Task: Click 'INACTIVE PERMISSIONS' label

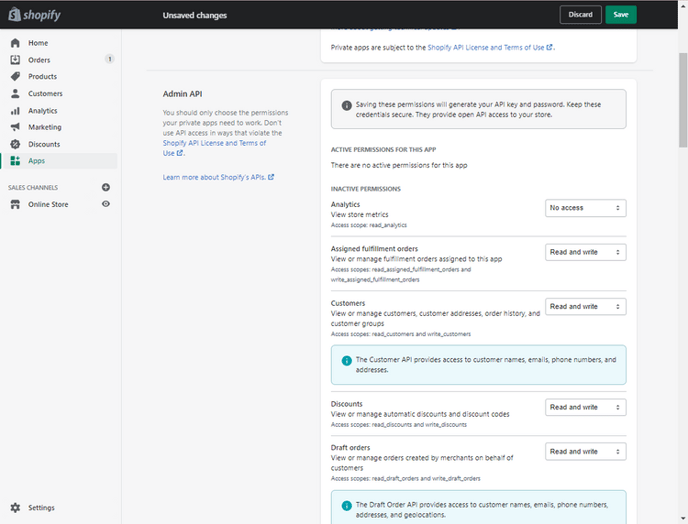Action: click(x=366, y=189)
